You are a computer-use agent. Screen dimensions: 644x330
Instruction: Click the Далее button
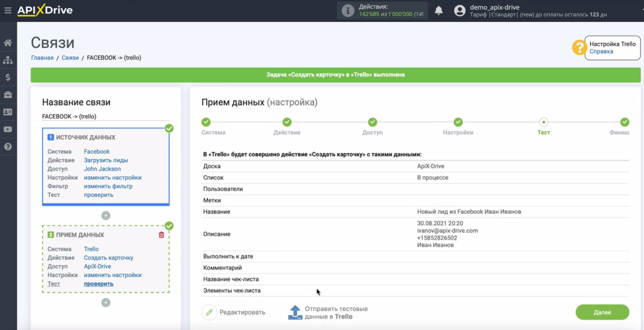[602, 312]
